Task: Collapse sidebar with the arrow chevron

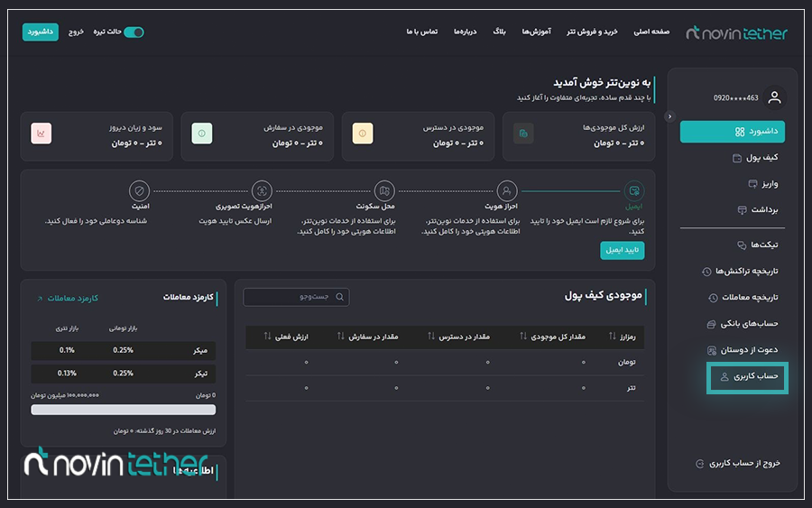Action: (x=669, y=116)
